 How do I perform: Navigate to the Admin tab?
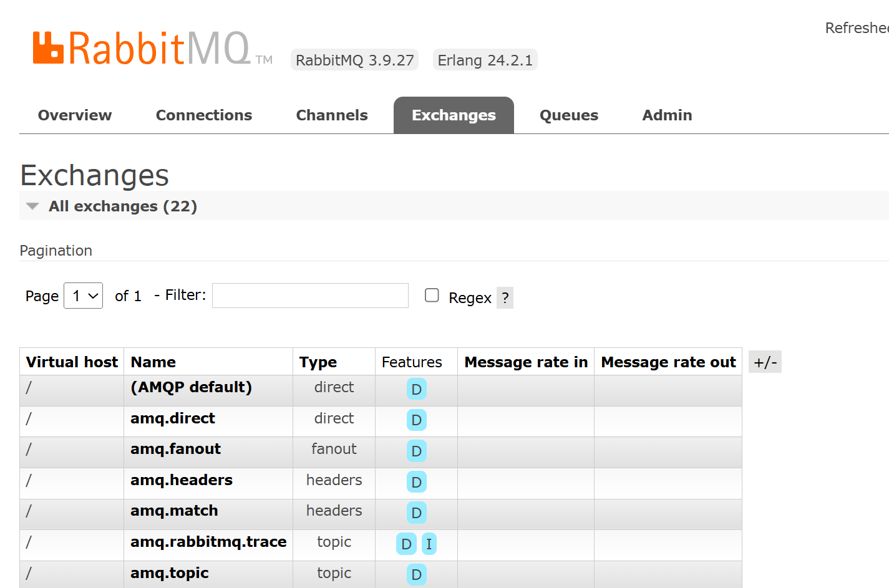(667, 115)
